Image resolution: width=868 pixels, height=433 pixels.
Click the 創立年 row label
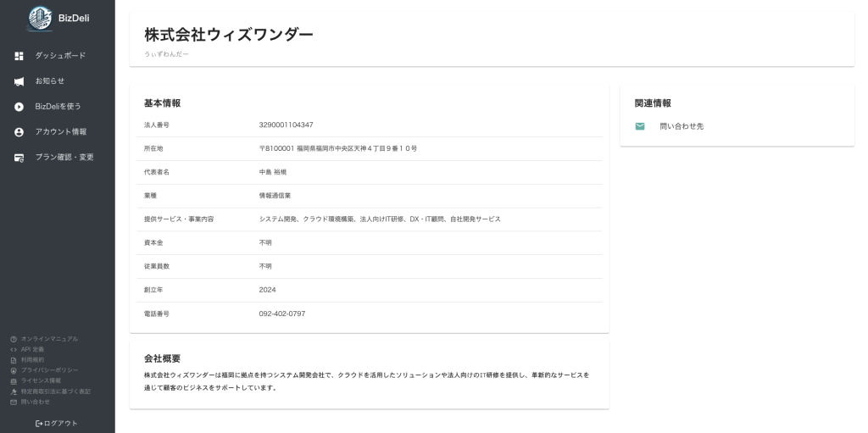[153, 290]
